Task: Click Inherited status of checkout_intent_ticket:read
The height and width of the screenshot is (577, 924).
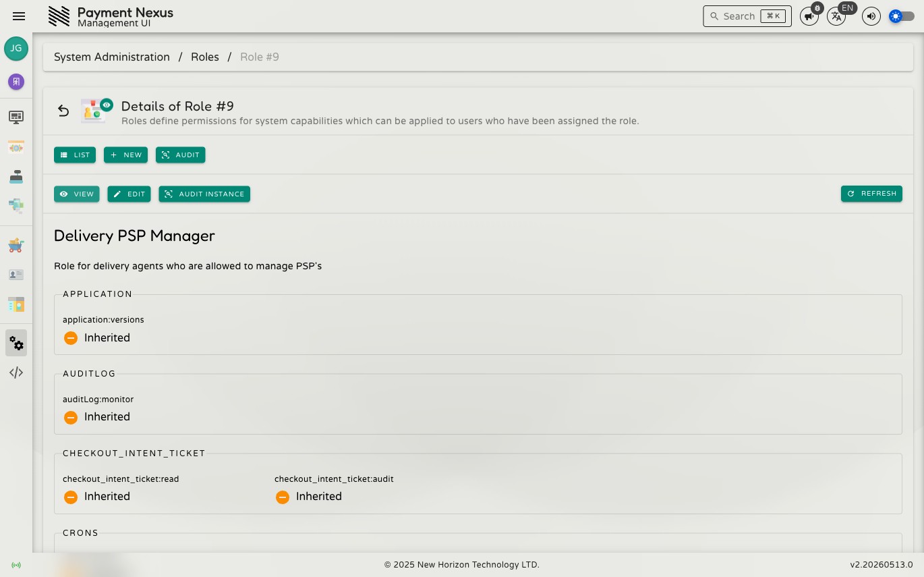Action: coord(97,496)
